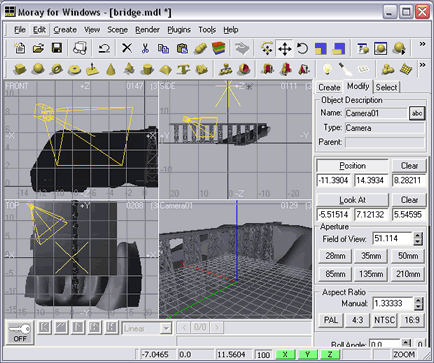Switch to the Select tab
The height and width of the screenshot is (363, 434).
386,87
